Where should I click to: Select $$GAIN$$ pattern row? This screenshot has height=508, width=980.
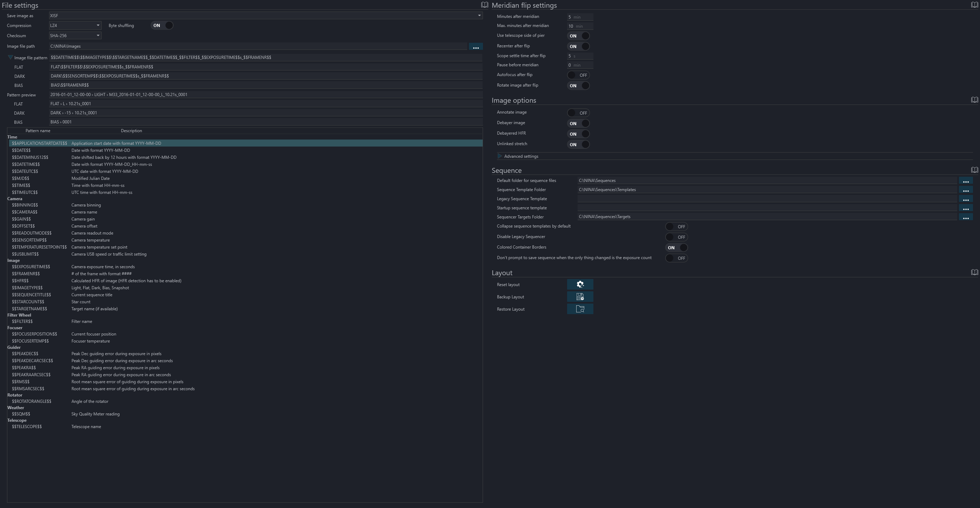[246, 219]
